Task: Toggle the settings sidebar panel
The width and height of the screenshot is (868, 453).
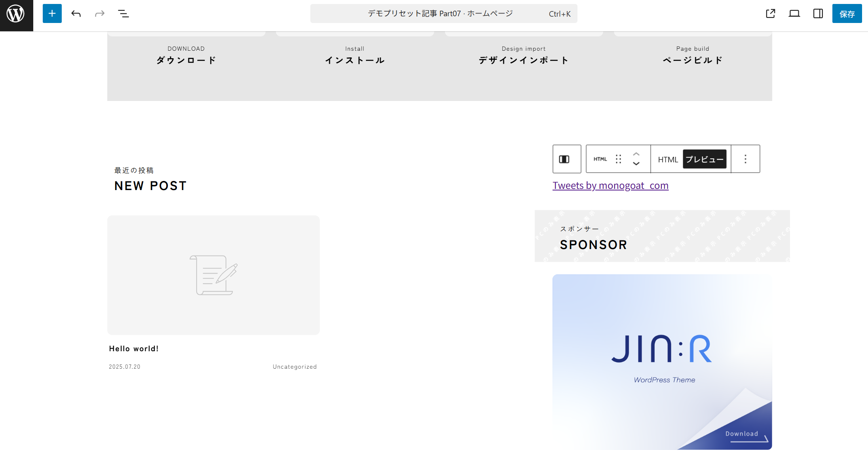Action: [x=818, y=13]
